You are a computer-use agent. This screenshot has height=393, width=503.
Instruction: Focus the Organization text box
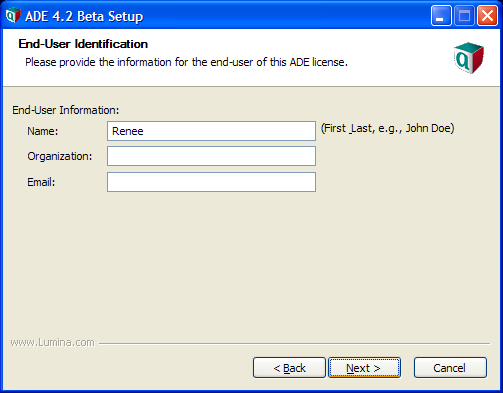point(211,156)
